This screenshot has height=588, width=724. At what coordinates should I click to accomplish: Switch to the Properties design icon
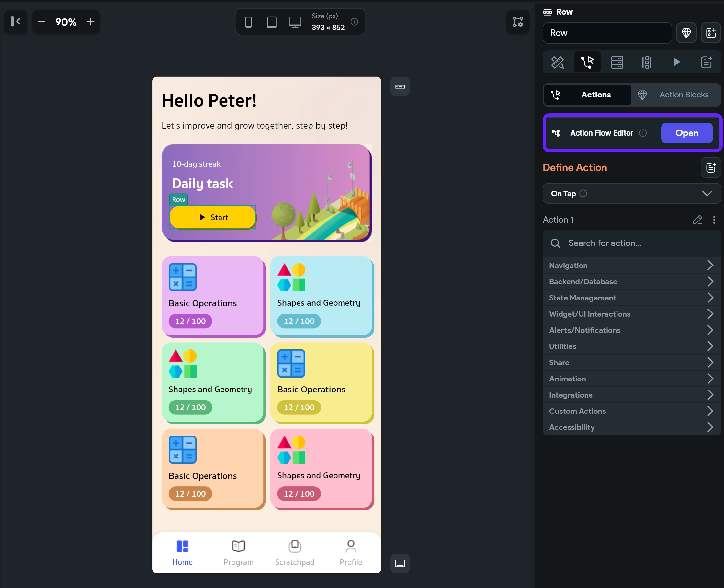point(557,62)
